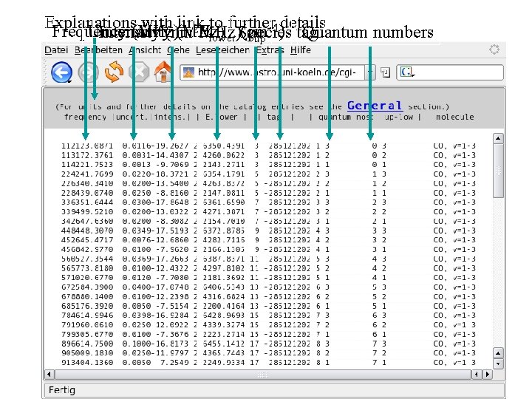
Task: Open the Datei menu
Action: (56, 50)
